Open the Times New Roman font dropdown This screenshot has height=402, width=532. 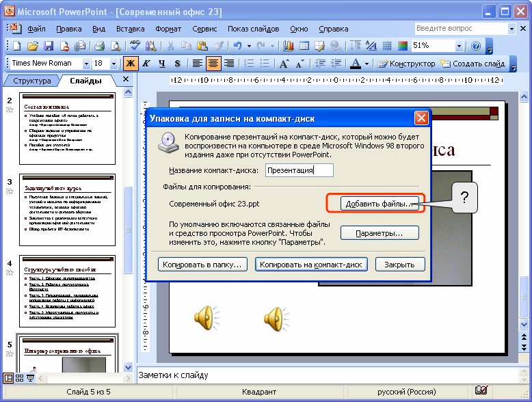(x=86, y=64)
